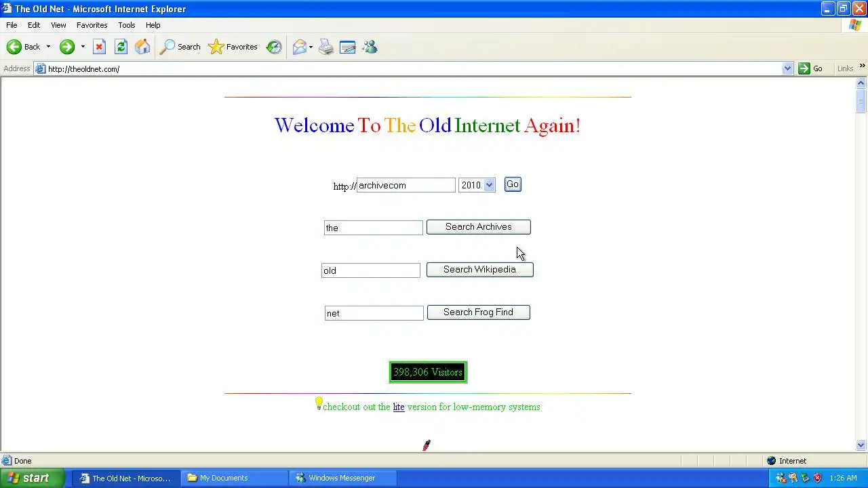
Task: Click the Mail envelope icon
Action: click(x=299, y=47)
